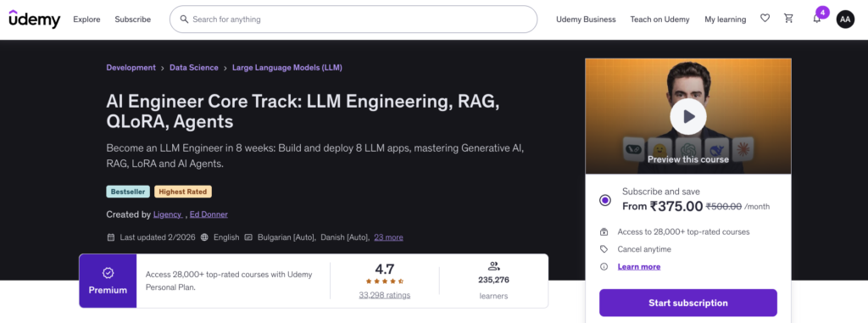Click the star rating row under 4.7

[x=385, y=281]
